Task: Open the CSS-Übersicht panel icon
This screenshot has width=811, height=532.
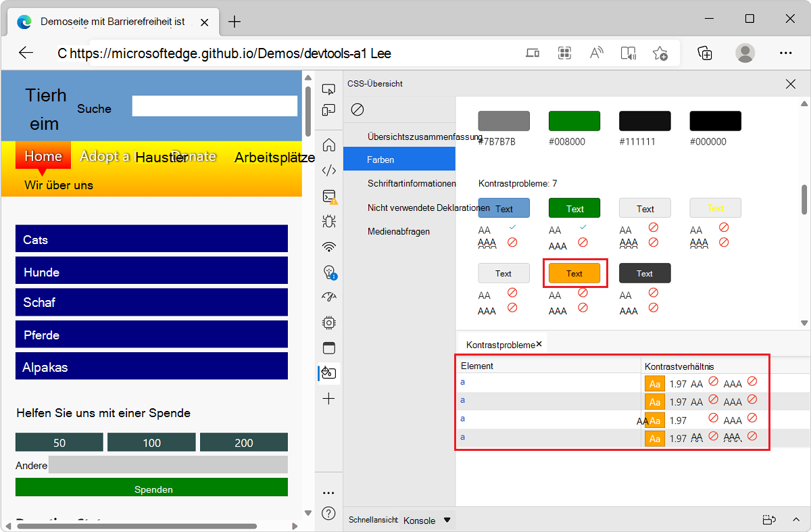Action: point(328,372)
